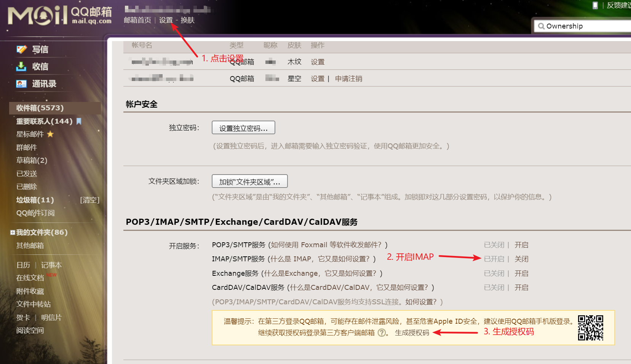Click the blue flag icon beside 重要联系人
The width and height of the screenshot is (631, 364).
click(x=79, y=121)
